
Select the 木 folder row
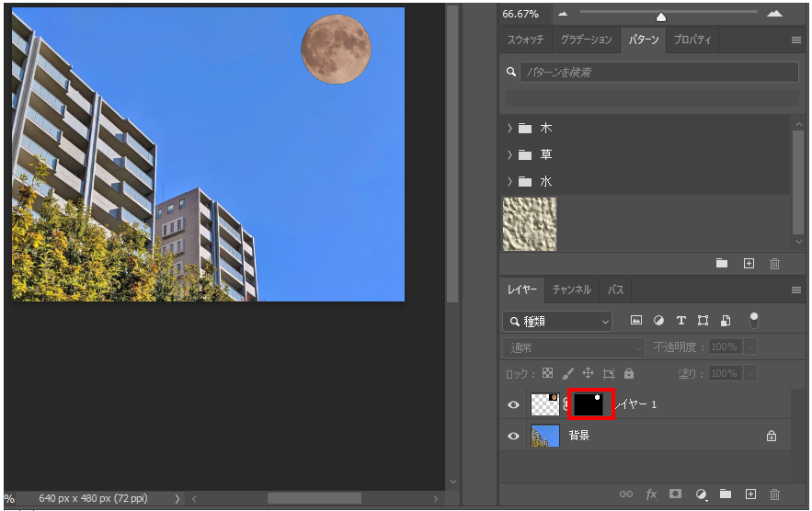[x=646, y=128]
